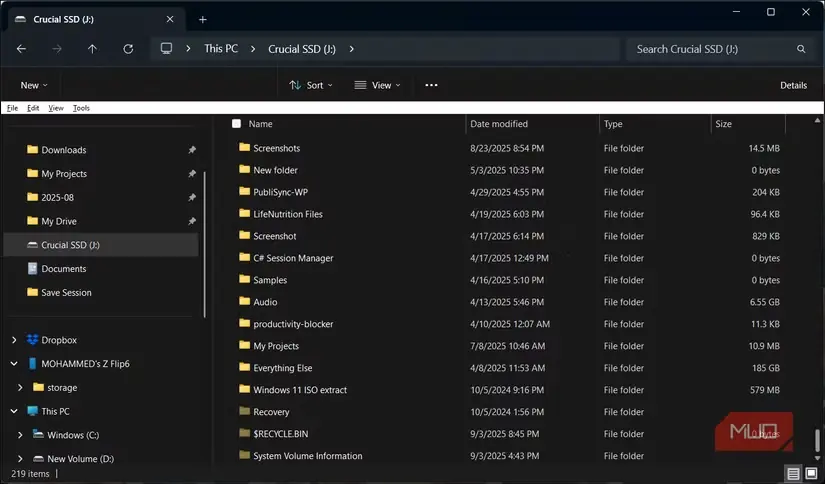Unpin Downloads using its pin icon

click(192, 150)
